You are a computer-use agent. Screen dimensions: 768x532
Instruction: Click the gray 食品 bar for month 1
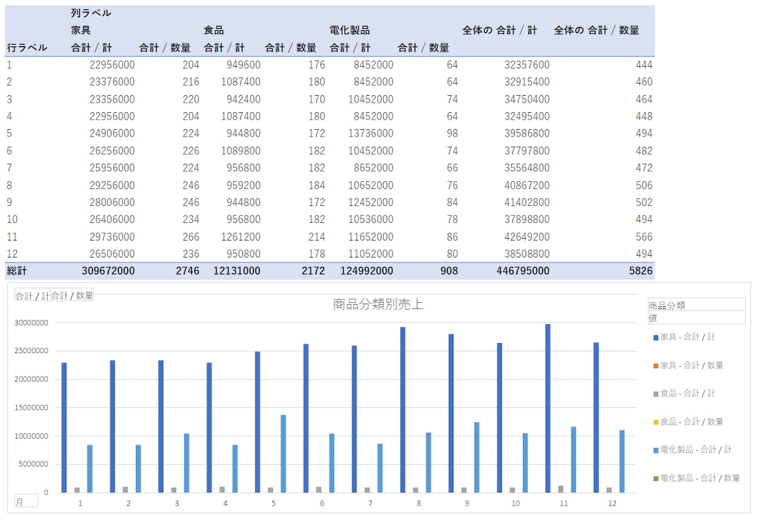click(x=77, y=490)
